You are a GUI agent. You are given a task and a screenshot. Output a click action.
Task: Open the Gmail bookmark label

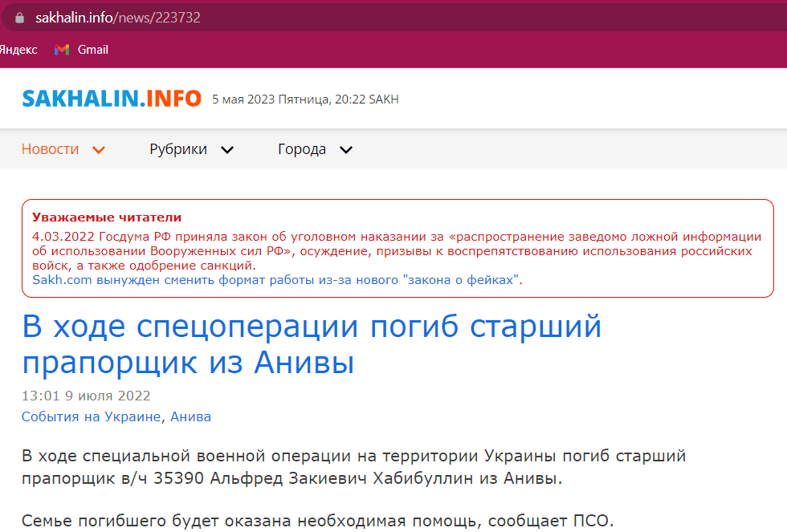tap(93, 50)
